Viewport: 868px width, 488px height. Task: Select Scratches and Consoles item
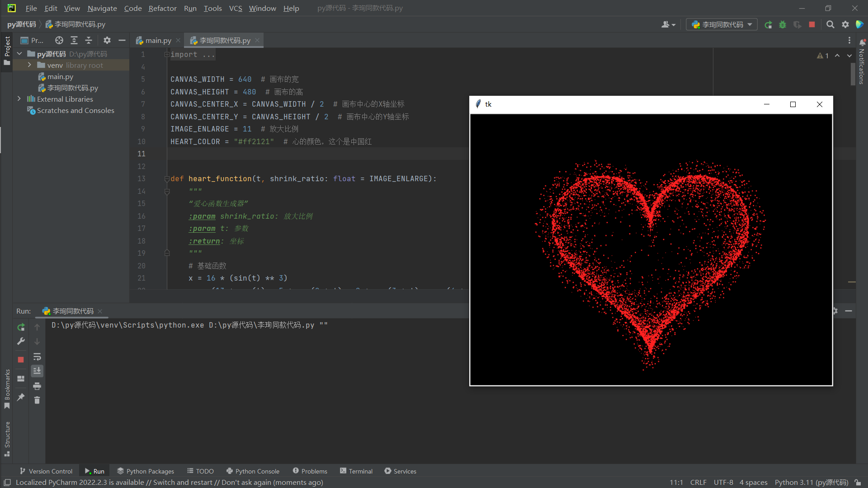(75, 111)
